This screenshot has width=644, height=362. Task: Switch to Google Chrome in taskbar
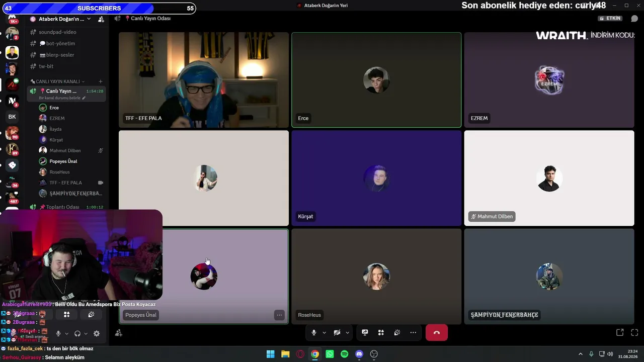pyautogui.click(x=315, y=354)
